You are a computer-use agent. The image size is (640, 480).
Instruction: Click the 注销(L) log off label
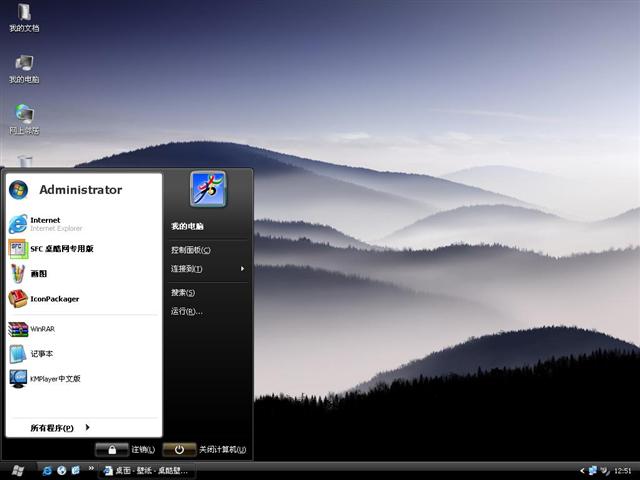[143, 449]
